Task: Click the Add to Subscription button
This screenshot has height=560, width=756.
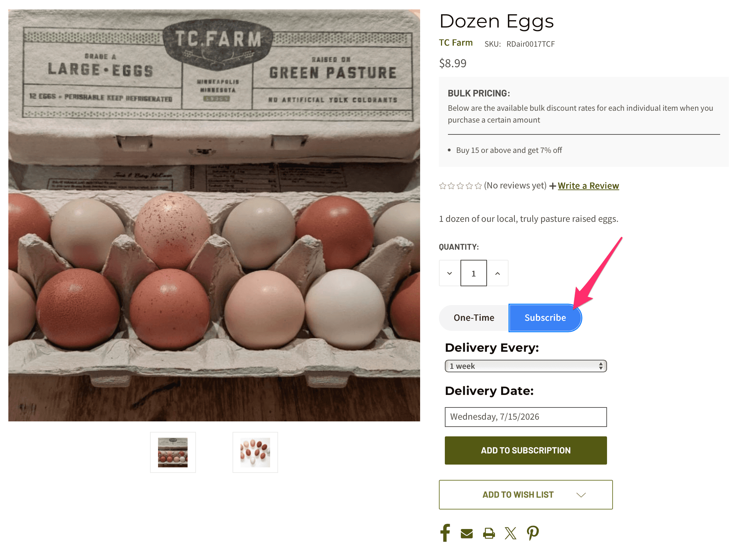Action: coord(526,450)
